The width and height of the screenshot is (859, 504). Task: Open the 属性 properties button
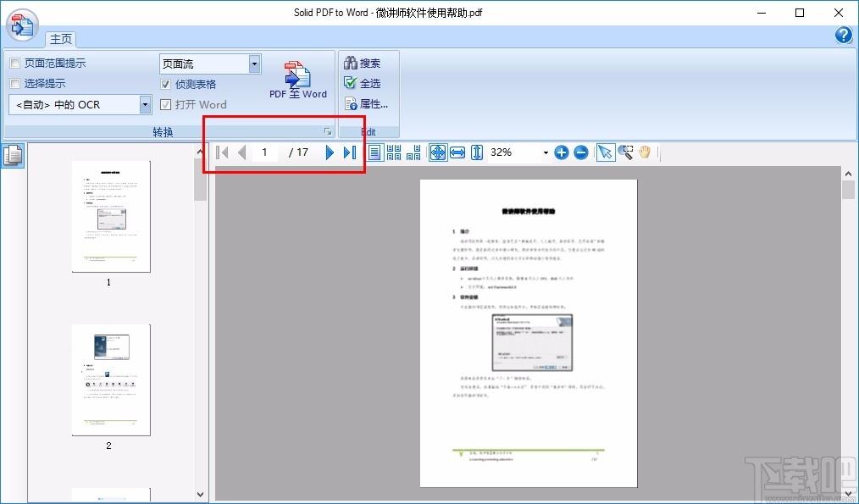pyautogui.click(x=366, y=103)
